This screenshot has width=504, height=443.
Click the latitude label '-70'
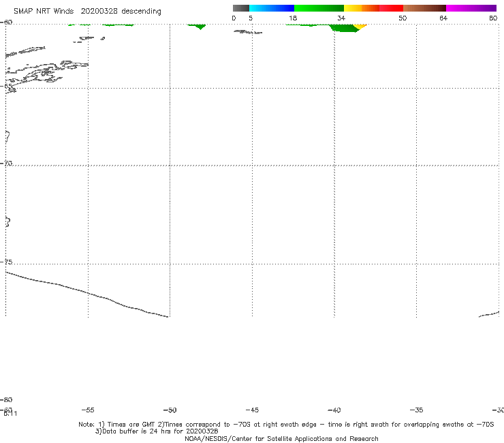click(6, 164)
